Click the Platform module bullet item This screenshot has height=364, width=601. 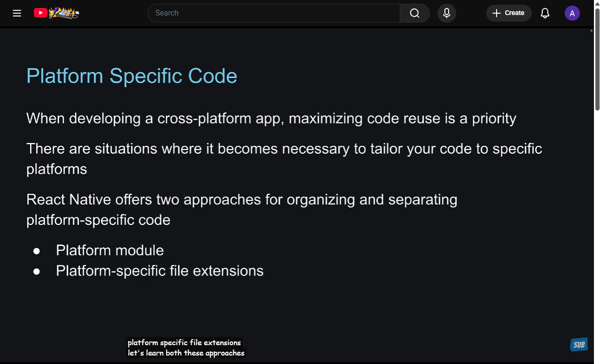tap(110, 250)
